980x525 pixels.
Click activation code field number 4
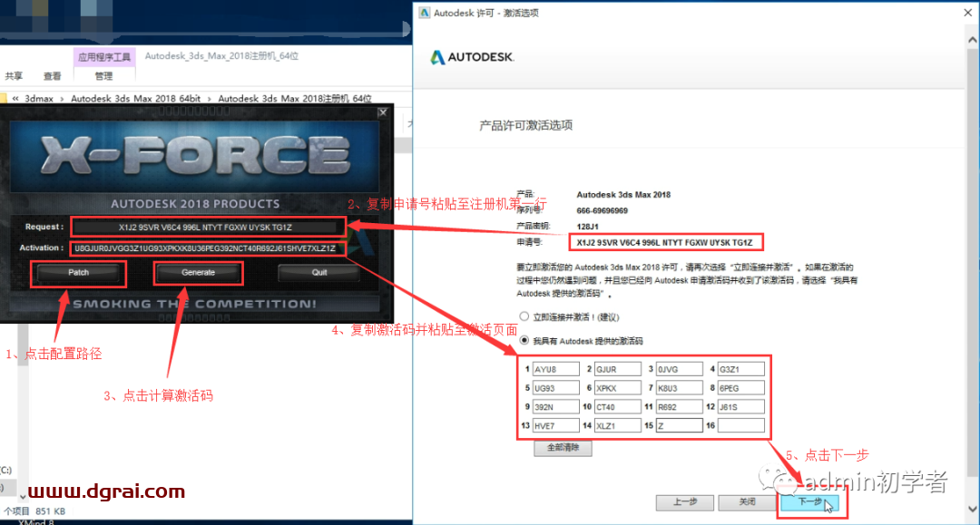(741, 370)
